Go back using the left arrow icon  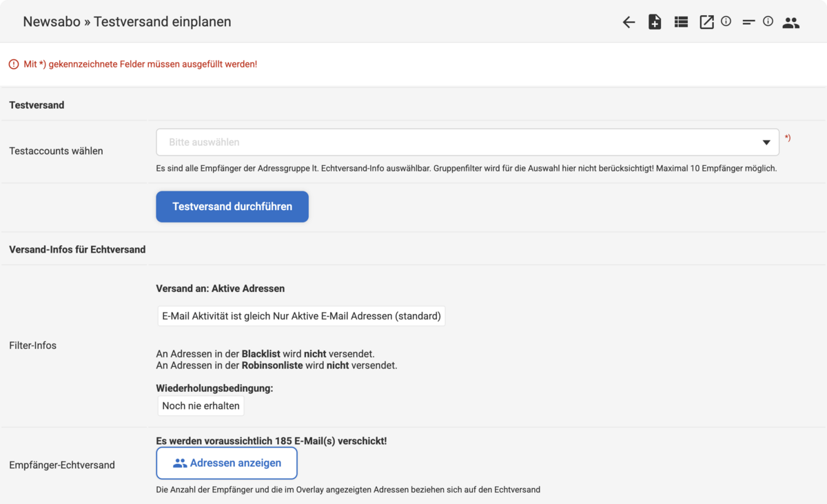[x=629, y=22]
